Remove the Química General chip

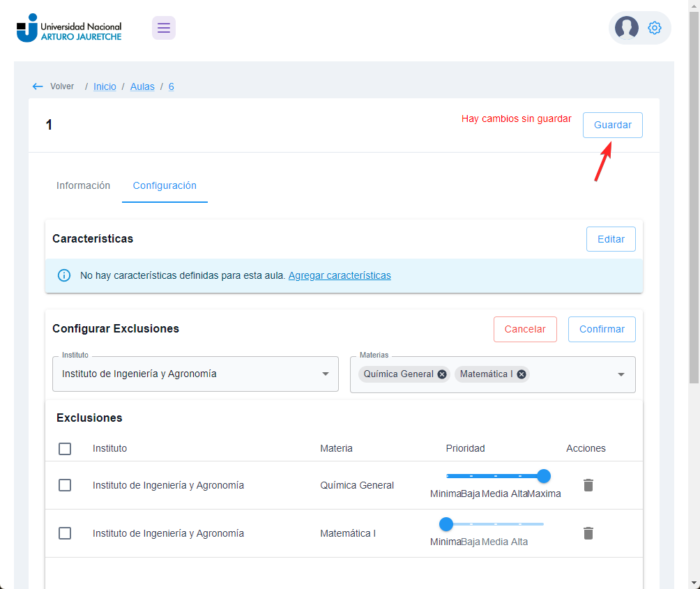coord(442,374)
